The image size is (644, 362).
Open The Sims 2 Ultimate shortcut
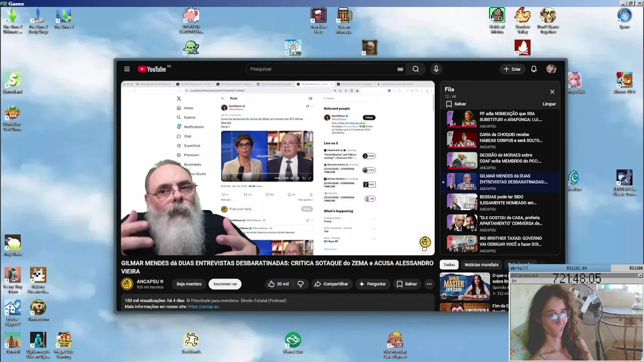point(13,21)
